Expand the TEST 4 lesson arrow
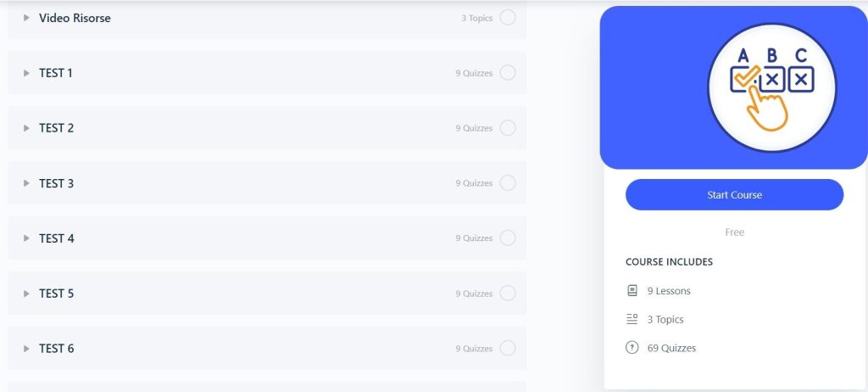The width and height of the screenshot is (868, 392). point(26,238)
